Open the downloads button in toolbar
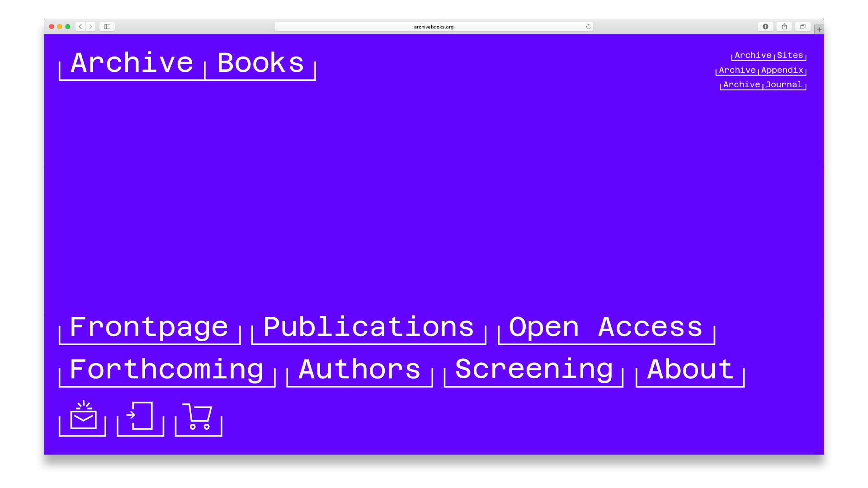Image resolution: width=868 pixels, height=488 pixels. (765, 27)
